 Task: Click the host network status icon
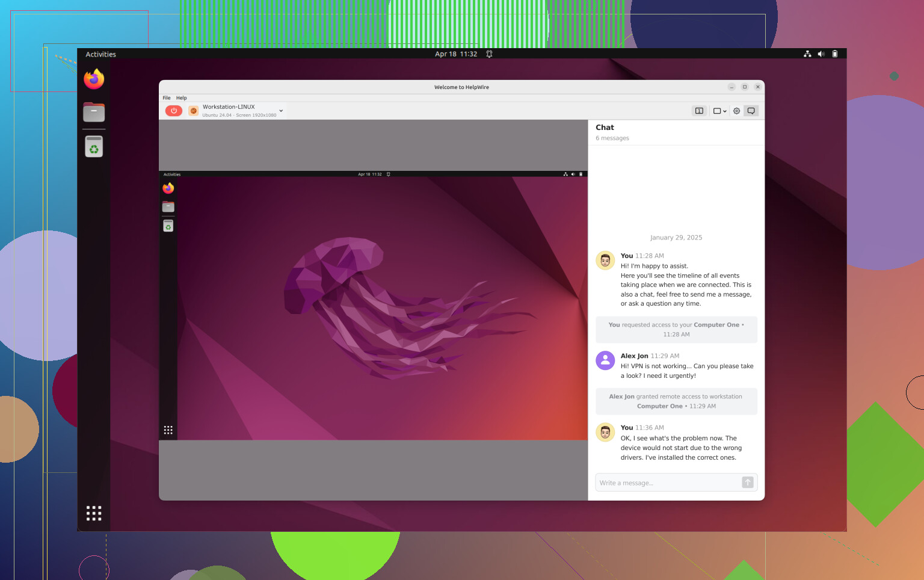[807, 54]
